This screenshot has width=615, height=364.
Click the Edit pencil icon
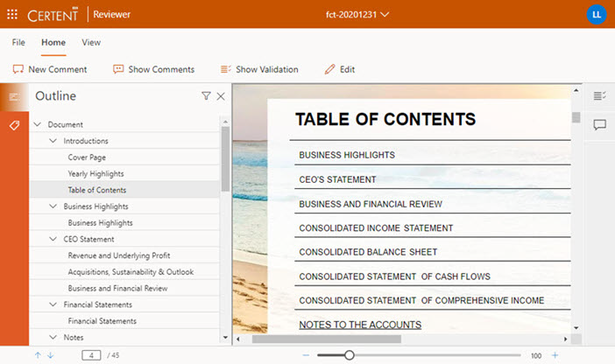pos(329,69)
